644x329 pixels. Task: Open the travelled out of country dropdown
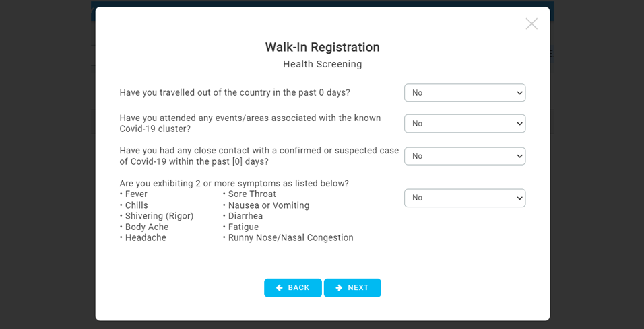(465, 93)
